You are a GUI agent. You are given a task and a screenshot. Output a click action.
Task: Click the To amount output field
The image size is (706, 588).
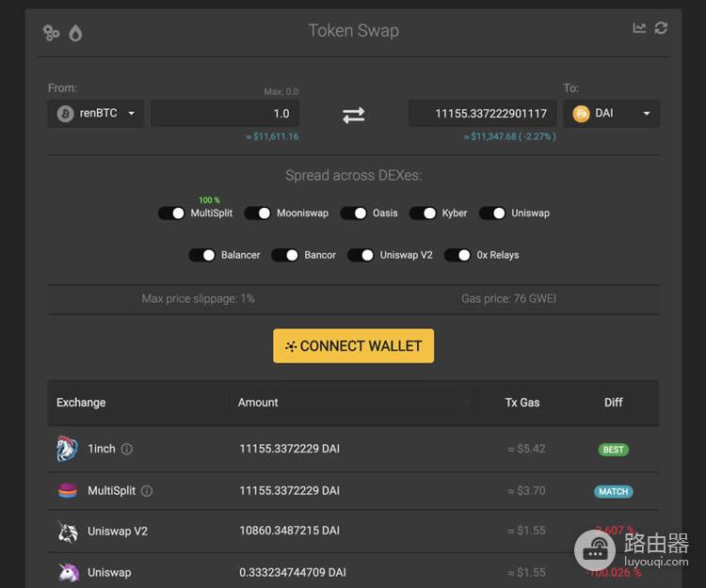482,114
